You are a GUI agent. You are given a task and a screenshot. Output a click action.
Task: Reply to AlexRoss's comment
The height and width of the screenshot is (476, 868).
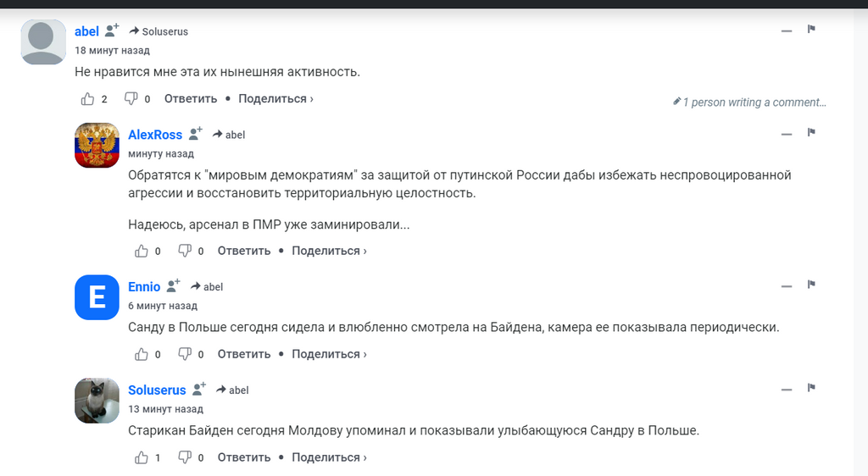[244, 252]
